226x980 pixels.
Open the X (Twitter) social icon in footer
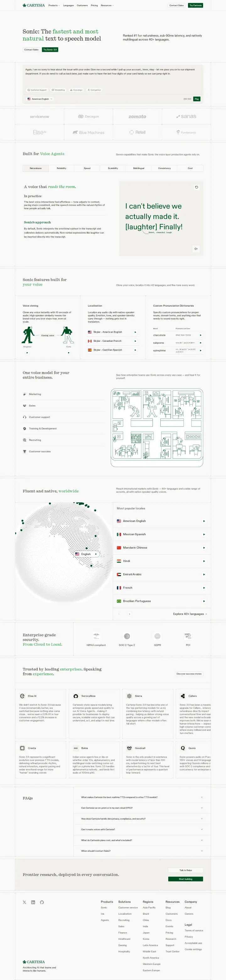point(25,902)
